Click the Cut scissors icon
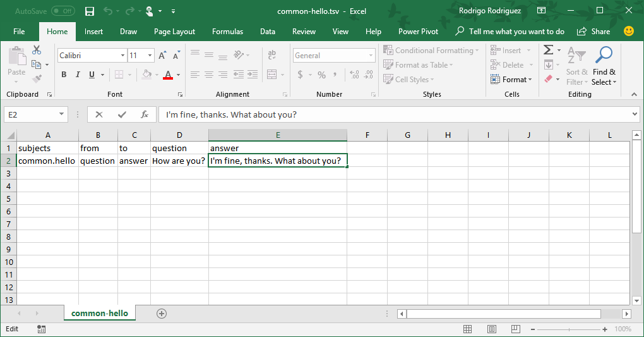Image resolution: width=644 pixels, height=337 pixels. tap(37, 51)
